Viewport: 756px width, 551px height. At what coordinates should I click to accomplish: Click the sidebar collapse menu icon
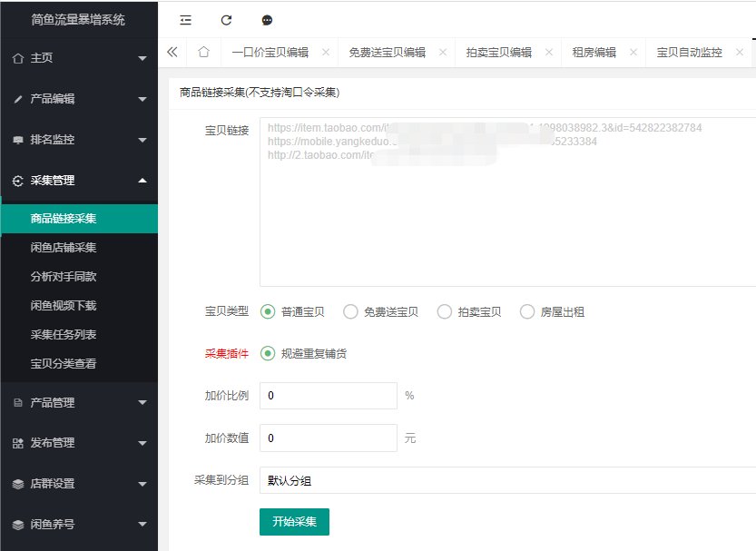coord(185,20)
